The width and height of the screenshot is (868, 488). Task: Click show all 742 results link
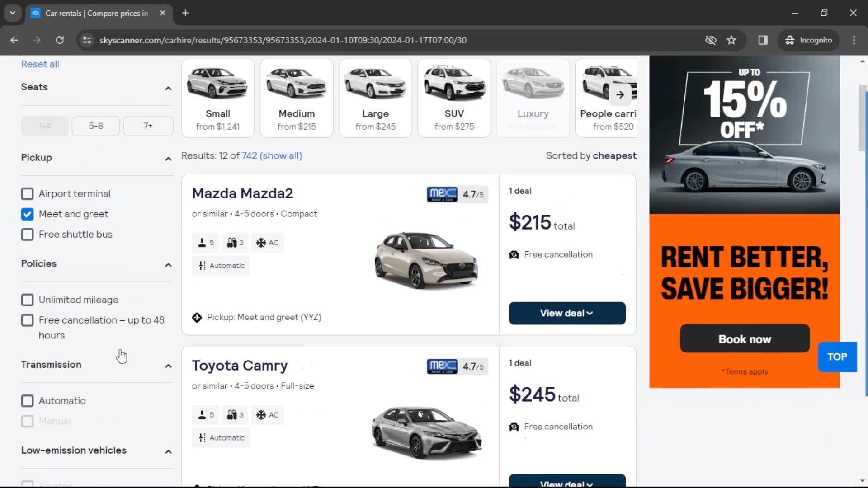271,156
